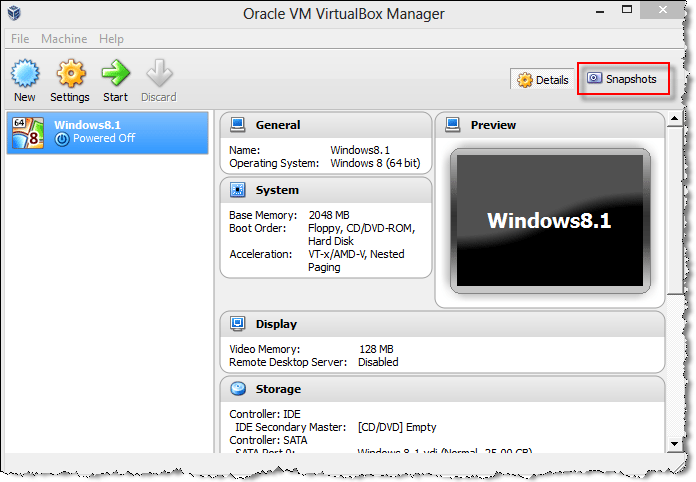Click the scrollbar up arrow

[675, 118]
